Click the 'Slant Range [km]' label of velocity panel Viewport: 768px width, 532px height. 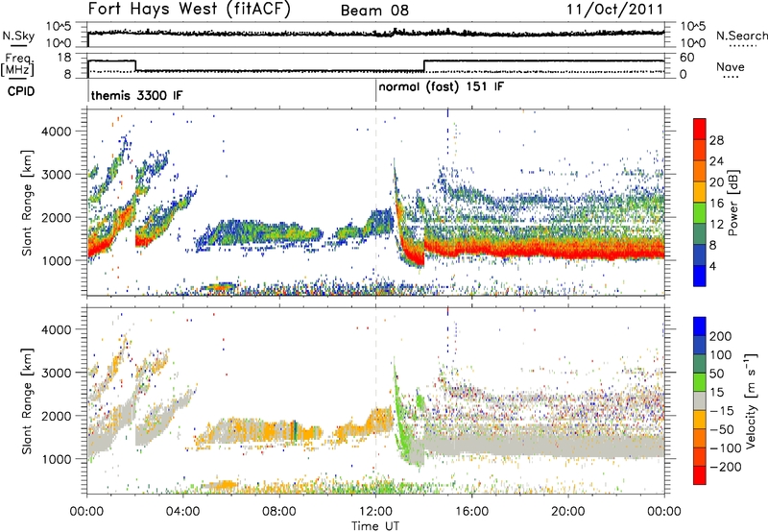pyautogui.click(x=27, y=401)
